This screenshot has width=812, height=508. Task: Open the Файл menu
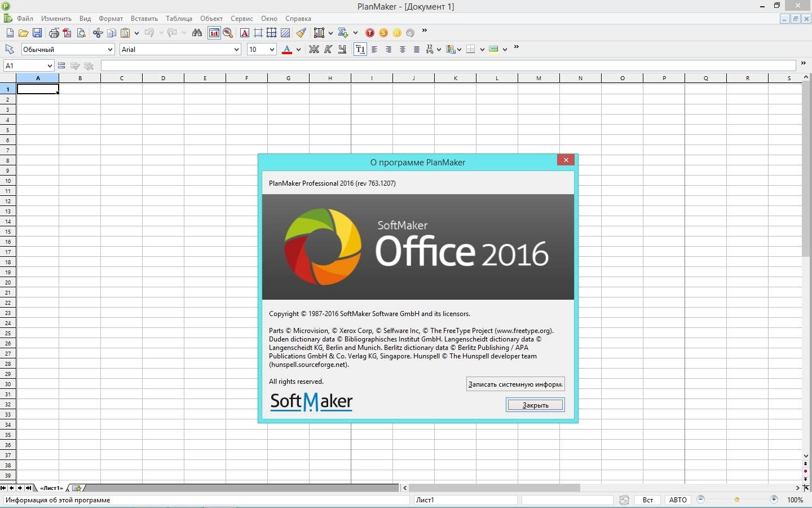point(25,19)
